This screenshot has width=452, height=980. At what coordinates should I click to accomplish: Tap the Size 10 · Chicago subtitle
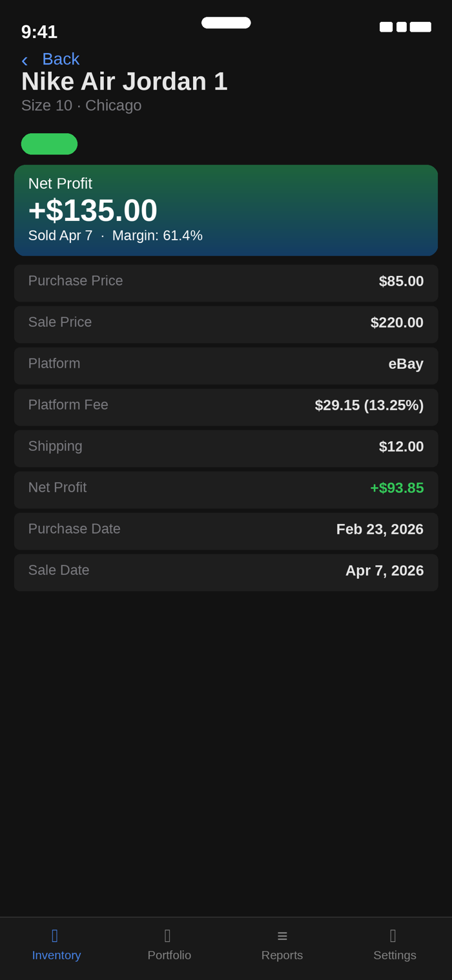(x=81, y=105)
